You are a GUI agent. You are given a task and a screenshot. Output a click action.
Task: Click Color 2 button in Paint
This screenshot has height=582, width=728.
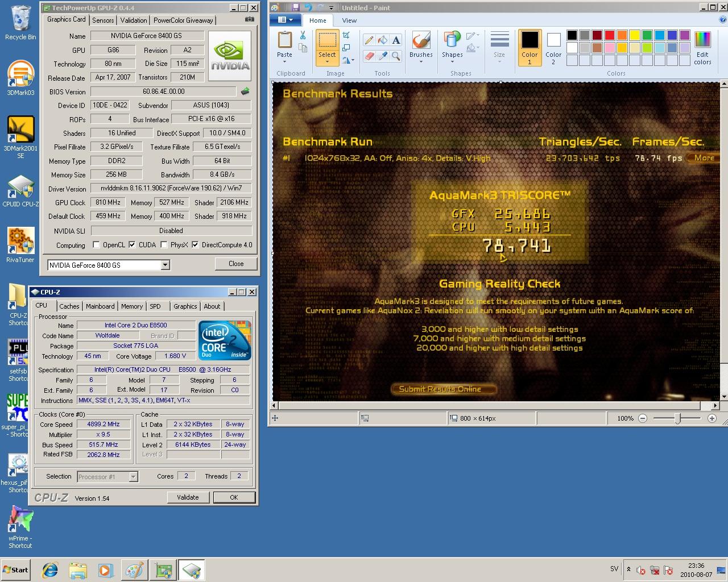(553, 48)
